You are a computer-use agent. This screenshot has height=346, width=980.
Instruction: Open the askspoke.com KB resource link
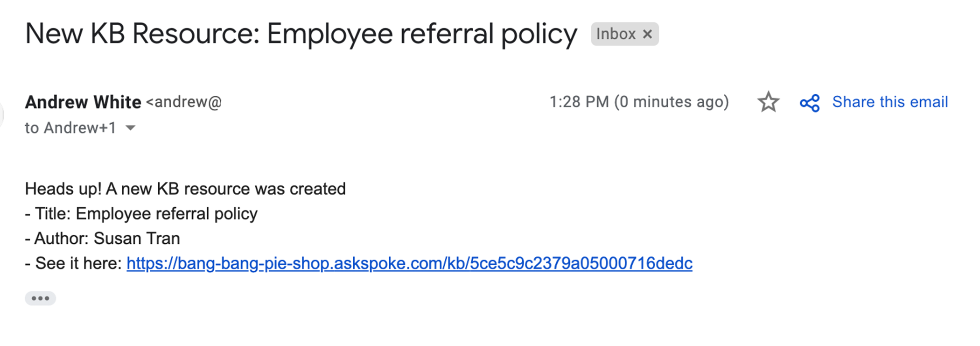(409, 263)
